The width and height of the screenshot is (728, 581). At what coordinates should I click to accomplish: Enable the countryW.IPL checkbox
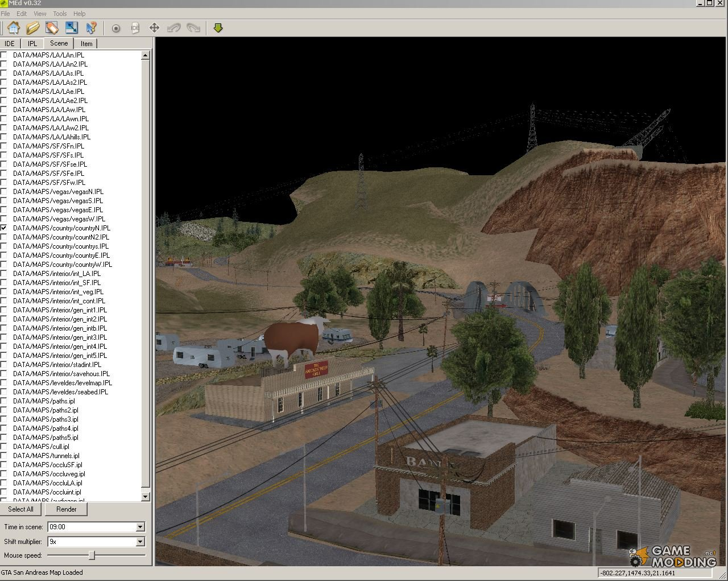tap(4, 264)
